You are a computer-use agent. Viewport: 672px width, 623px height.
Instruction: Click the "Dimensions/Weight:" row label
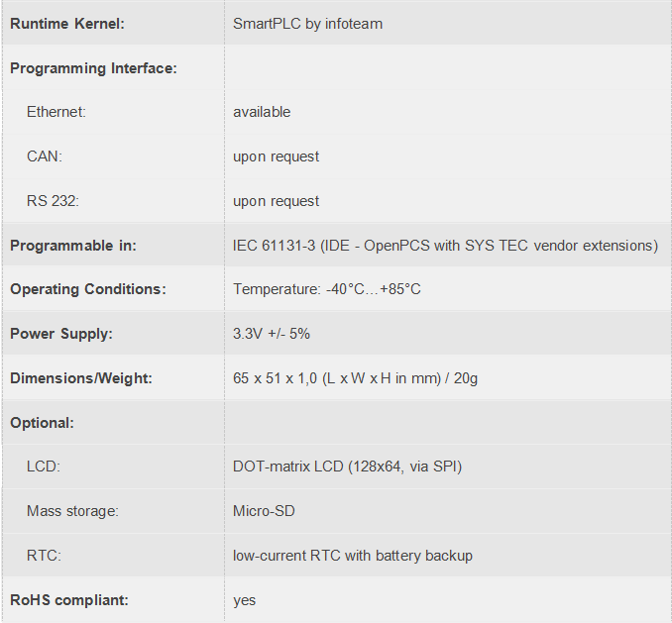click(81, 378)
